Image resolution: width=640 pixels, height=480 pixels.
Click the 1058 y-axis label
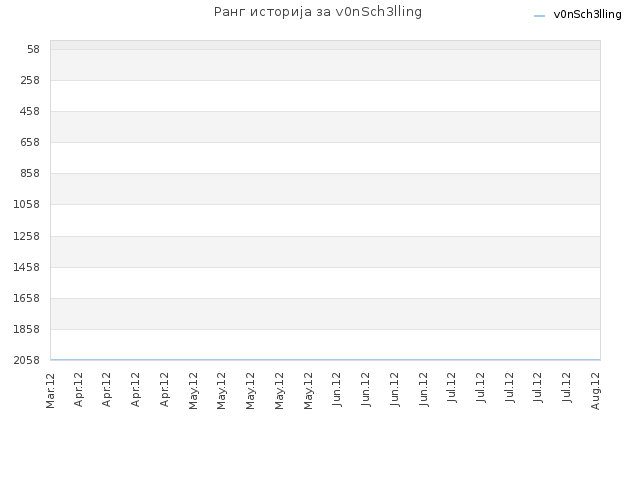[27, 204]
